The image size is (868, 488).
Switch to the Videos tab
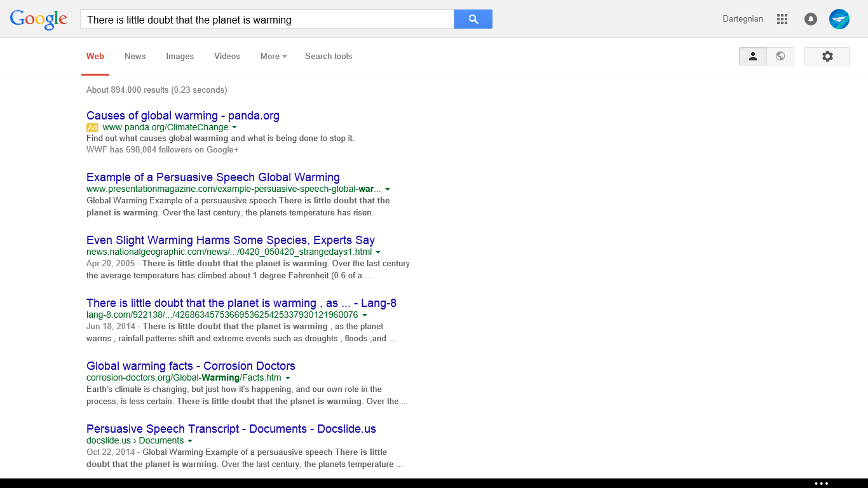[x=227, y=56]
